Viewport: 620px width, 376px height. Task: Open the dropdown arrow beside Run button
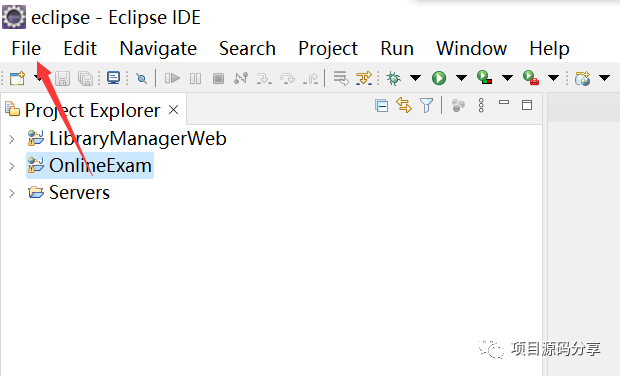461,78
